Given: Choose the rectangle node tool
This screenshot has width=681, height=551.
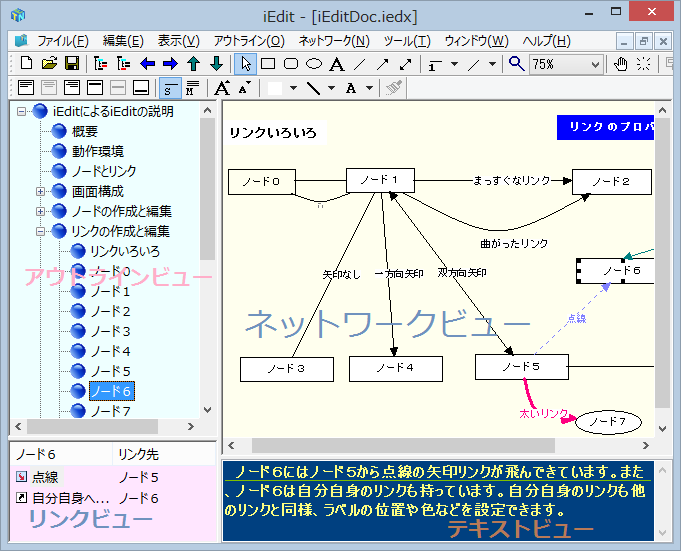Looking at the screenshot, I should click(268, 64).
